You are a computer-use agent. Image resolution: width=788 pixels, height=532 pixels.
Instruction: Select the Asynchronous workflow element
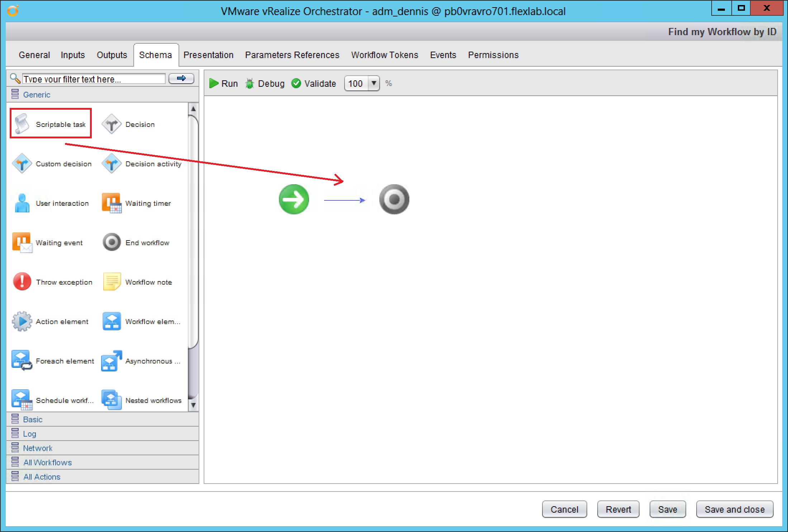click(x=141, y=361)
